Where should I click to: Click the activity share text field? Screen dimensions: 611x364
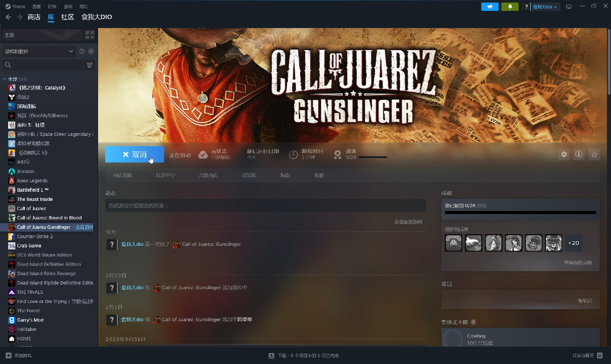[x=265, y=205]
